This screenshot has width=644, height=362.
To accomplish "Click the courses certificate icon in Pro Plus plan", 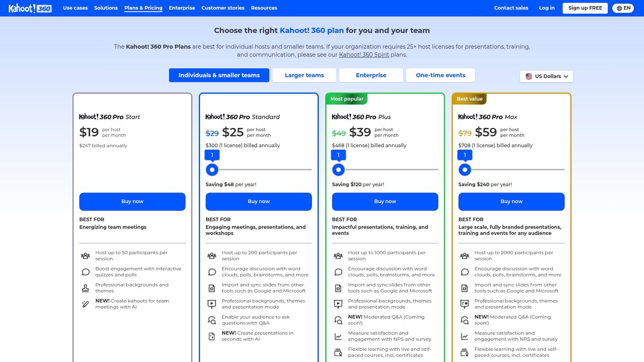I will click(x=338, y=352).
